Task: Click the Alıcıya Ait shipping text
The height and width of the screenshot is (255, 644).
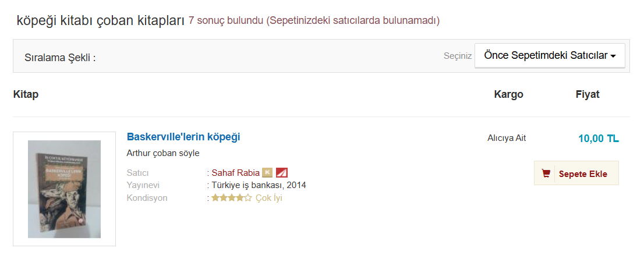Action: coord(507,138)
